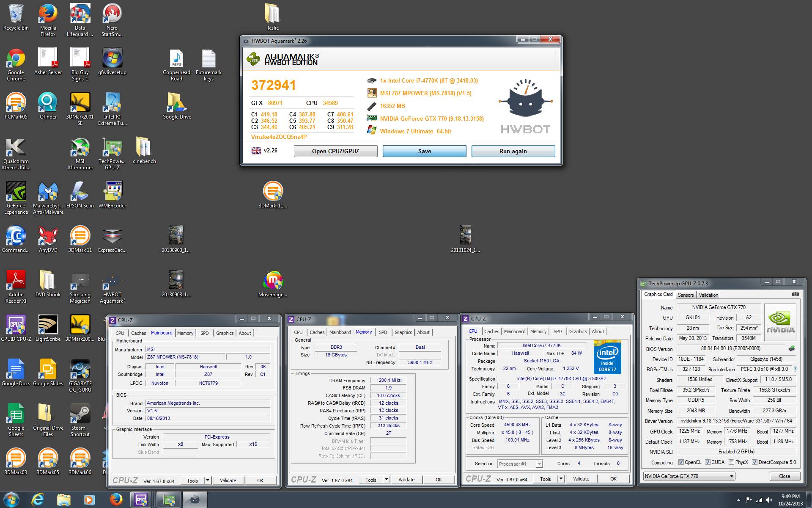Open the TechPowerUp GPU-Z desktop shortcut
Image resolution: width=812 pixels, height=508 pixels.
click(x=112, y=154)
